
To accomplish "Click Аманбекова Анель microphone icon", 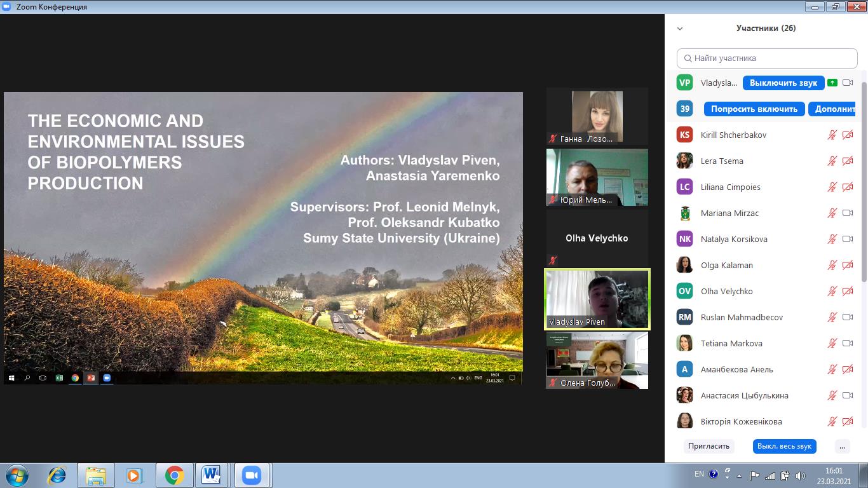I will [x=832, y=369].
